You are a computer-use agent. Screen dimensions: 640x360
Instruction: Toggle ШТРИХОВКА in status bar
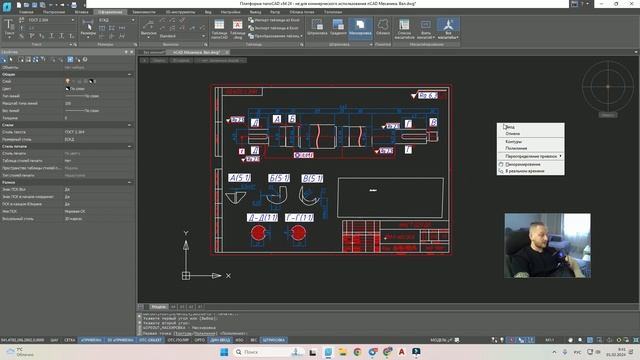tap(274, 340)
